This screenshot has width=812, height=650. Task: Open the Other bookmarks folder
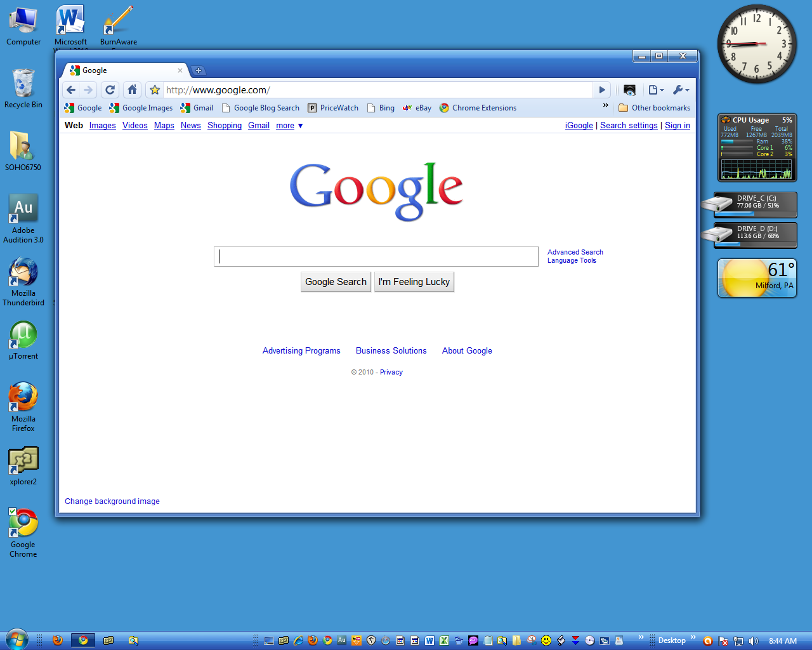(654, 108)
